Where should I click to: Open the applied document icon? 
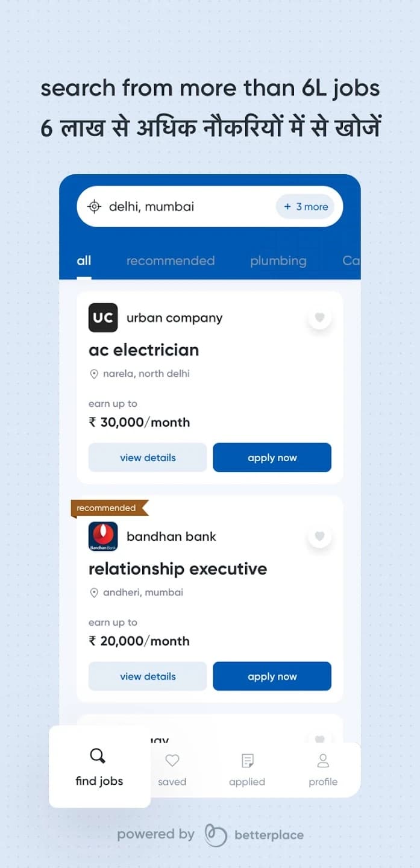click(247, 761)
